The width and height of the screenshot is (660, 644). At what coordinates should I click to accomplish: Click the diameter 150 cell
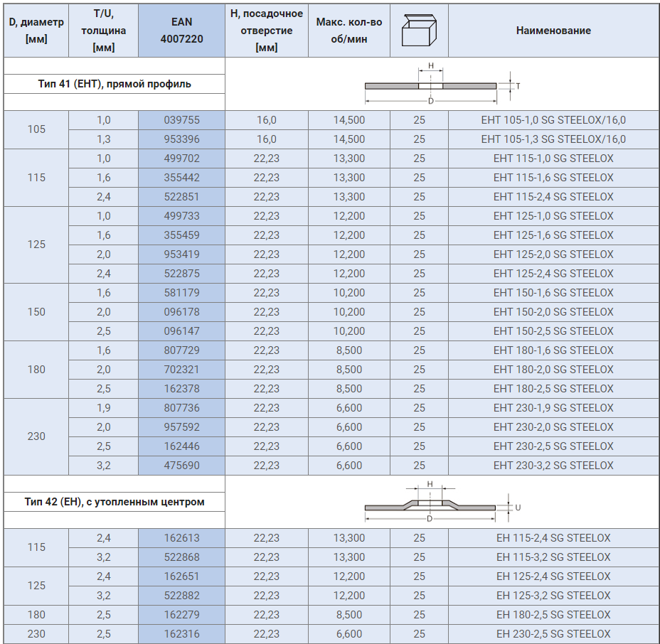[36, 312]
